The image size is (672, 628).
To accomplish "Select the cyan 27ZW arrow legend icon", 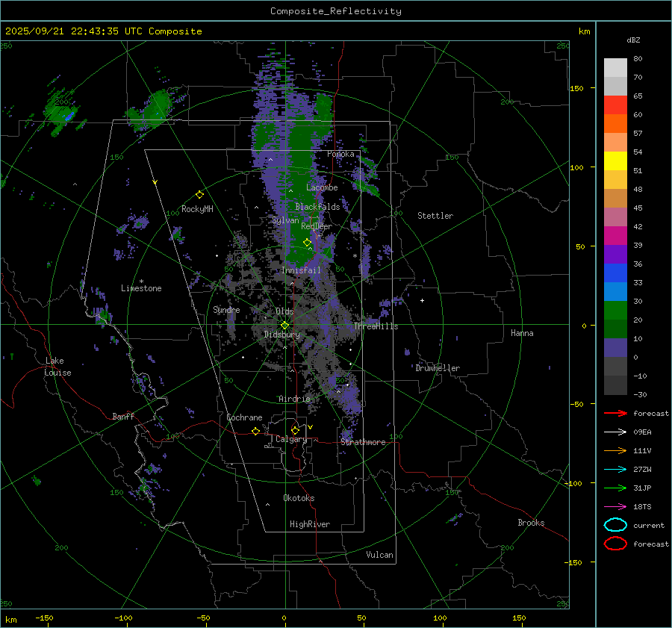I will (x=615, y=469).
